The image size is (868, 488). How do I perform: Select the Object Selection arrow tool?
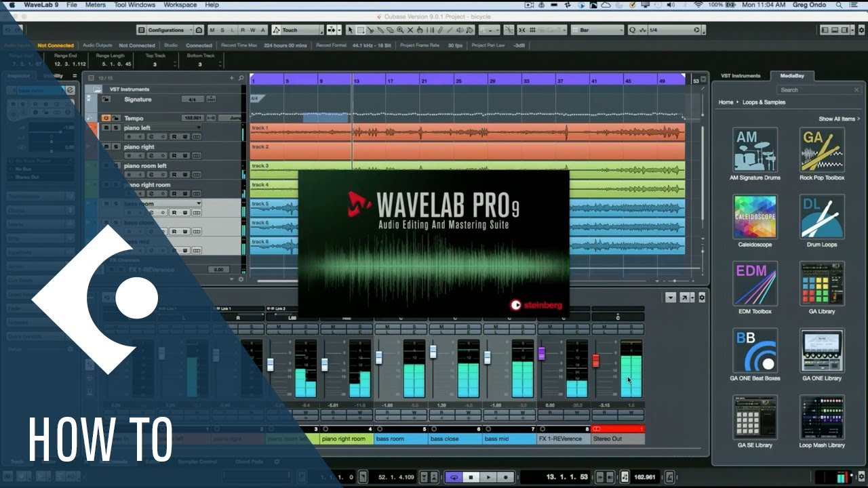(x=350, y=30)
